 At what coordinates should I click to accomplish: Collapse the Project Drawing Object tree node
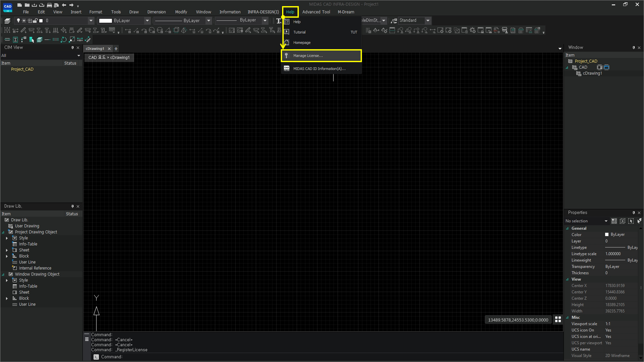click(x=3, y=232)
